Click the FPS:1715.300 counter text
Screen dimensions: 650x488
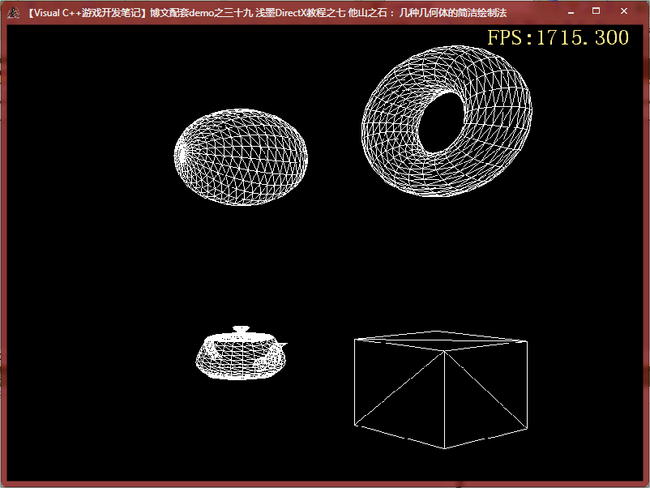click(558, 38)
